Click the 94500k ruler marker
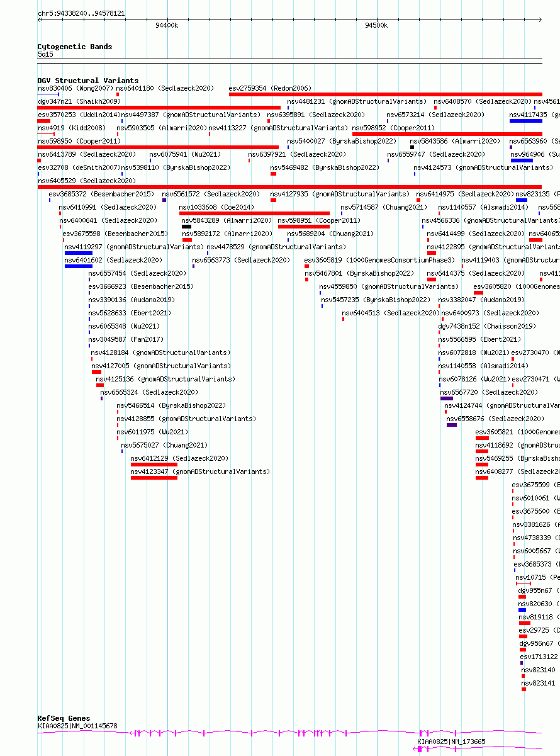560x756 pixels. [x=376, y=25]
